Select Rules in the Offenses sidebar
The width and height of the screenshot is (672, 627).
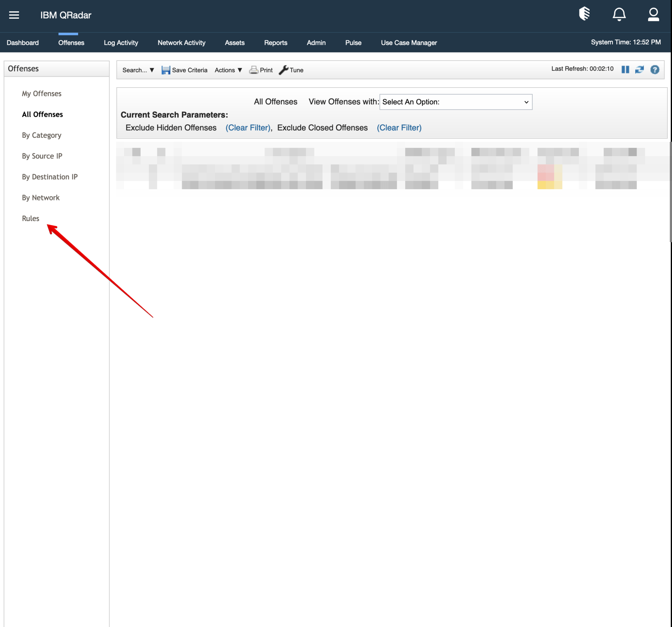point(31,218)
